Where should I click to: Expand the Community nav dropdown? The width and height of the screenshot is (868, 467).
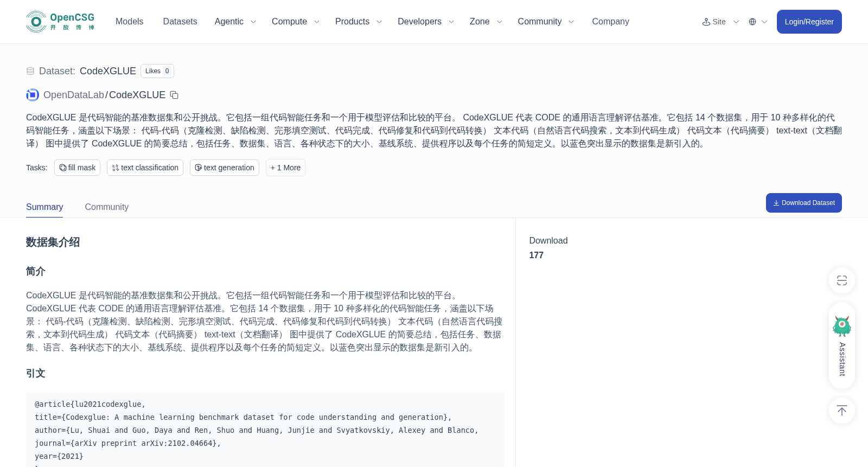pyautogui.click(x=546, y=22)
